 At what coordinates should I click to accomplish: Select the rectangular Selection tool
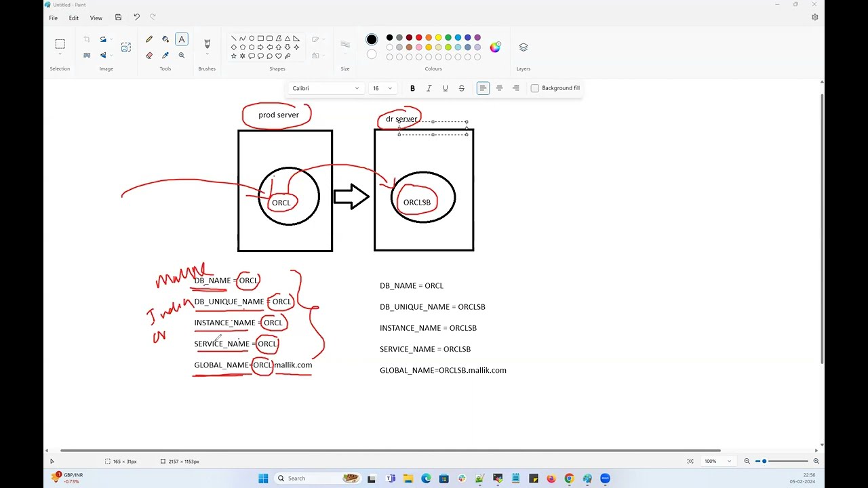(x=60, y=44)
